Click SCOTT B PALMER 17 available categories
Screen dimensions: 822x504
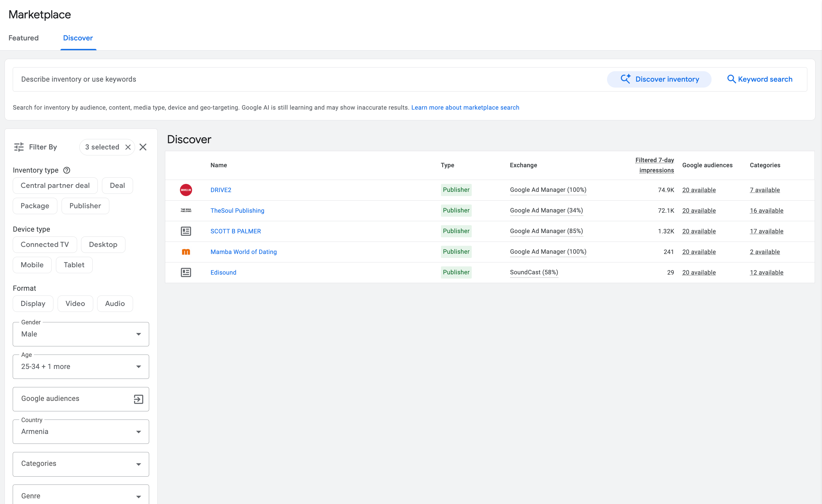point(766,231)
